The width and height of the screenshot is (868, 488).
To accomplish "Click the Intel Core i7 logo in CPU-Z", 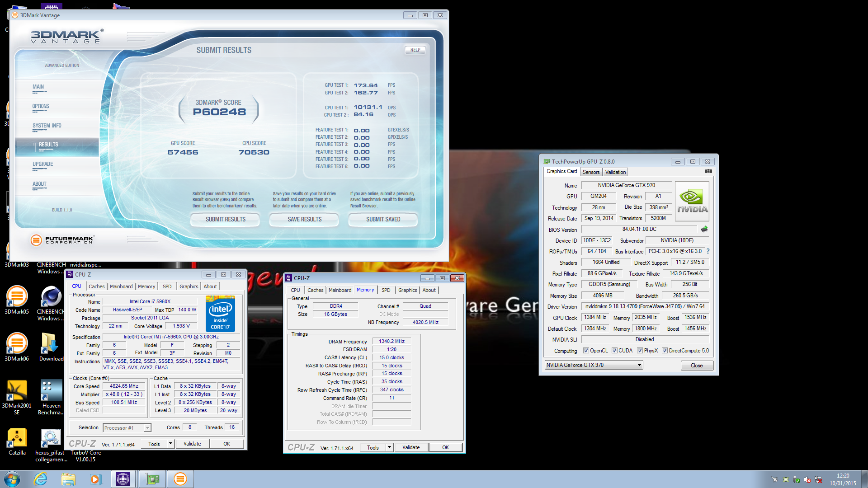I will [x=220, y=314].
